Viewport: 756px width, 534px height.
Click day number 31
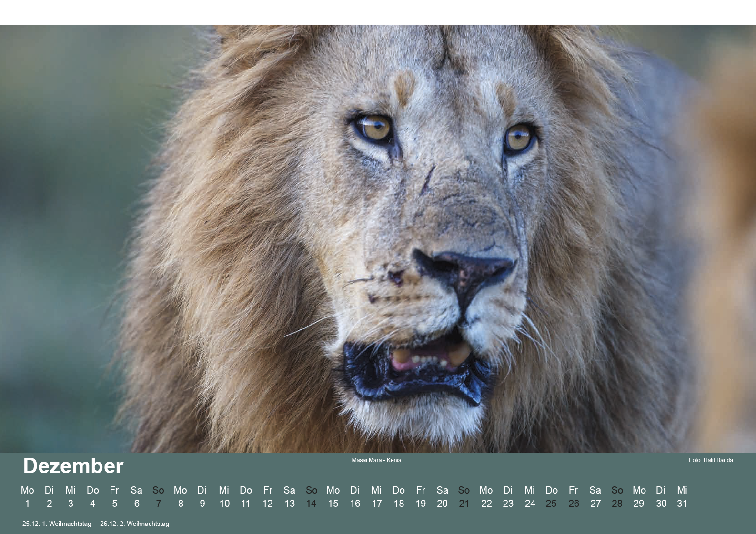point(682,504)
